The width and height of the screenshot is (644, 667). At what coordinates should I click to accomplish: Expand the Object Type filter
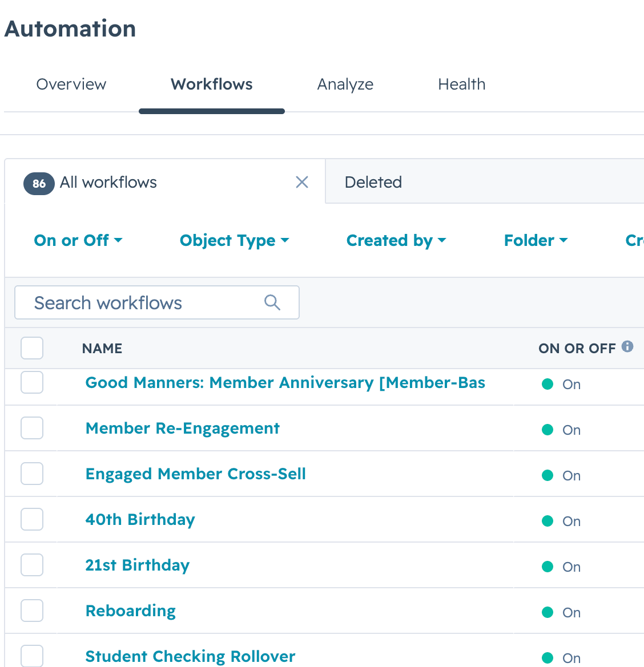coord(235,241)
